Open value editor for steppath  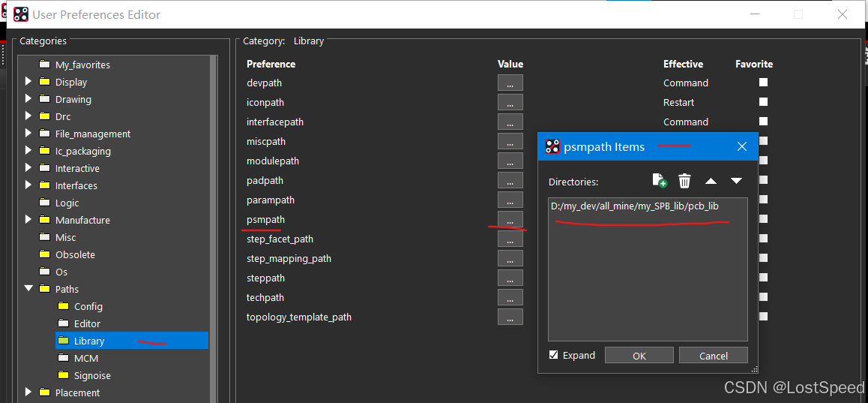click(510, 278)
